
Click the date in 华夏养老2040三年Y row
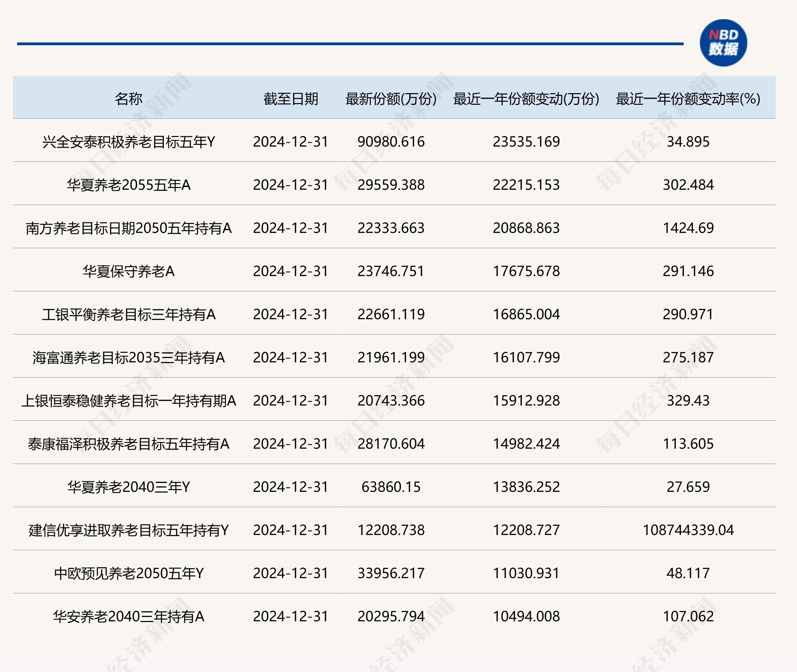(x=291, y=487)
